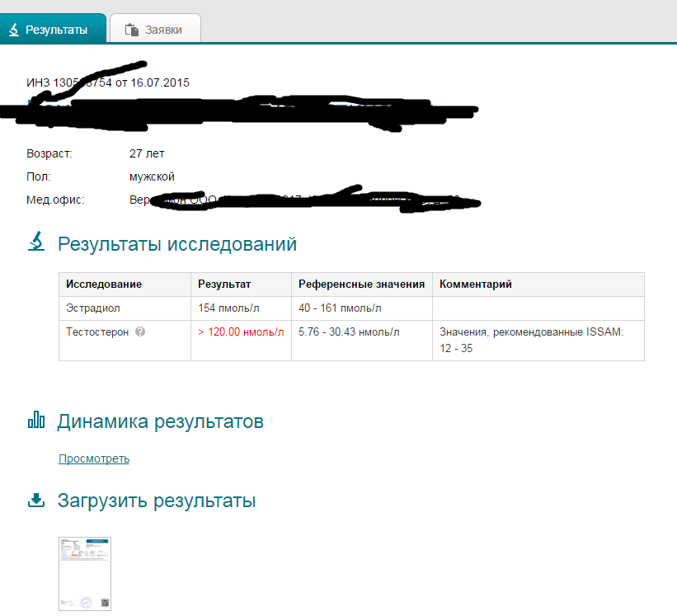This screenshot has height=616, width=677.
Task: Click the Исследование column header
Action: [x=104, y=284]
